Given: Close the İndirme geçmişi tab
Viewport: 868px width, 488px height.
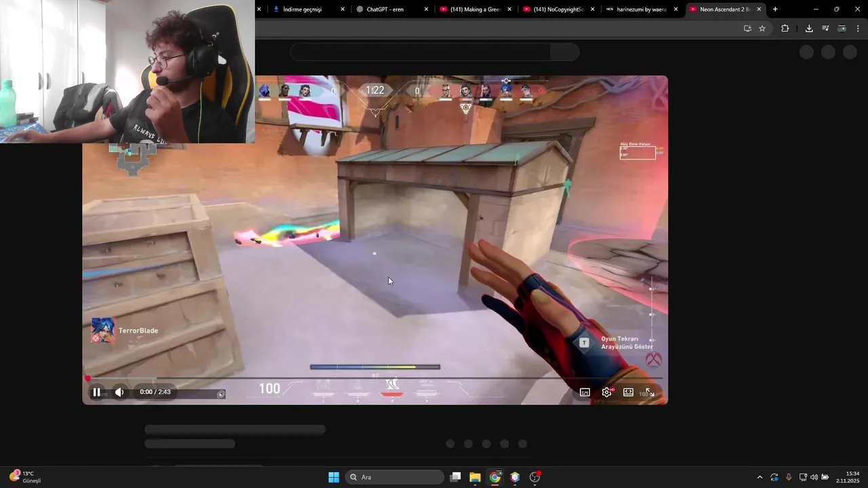Looking at the screenshot, I should tap(342, 9).
